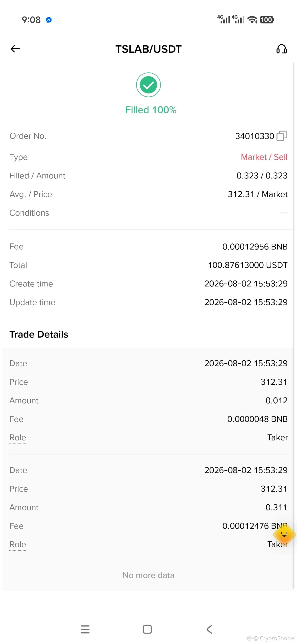Tap the Android back navigation chevron
Image resolution: width=297 pixels, height=644 pixels.
pyautogui.click(x=209, y=629)
